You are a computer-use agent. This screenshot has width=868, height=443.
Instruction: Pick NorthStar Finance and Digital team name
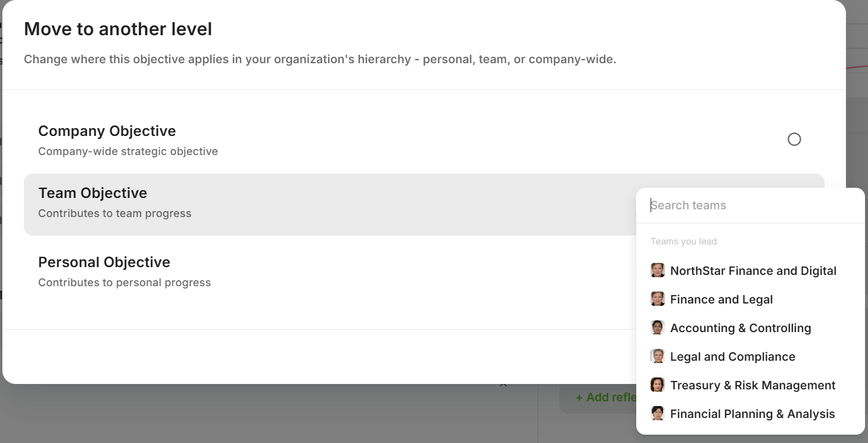(753, 271)
